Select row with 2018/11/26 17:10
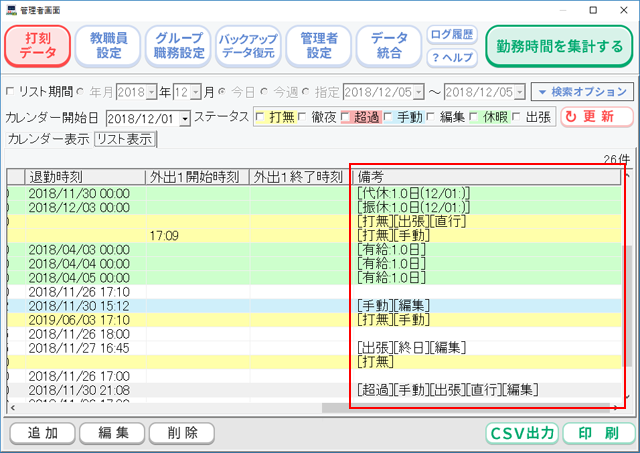The height and width of the screenshot is (453, 640). click(x=314, y=292)
